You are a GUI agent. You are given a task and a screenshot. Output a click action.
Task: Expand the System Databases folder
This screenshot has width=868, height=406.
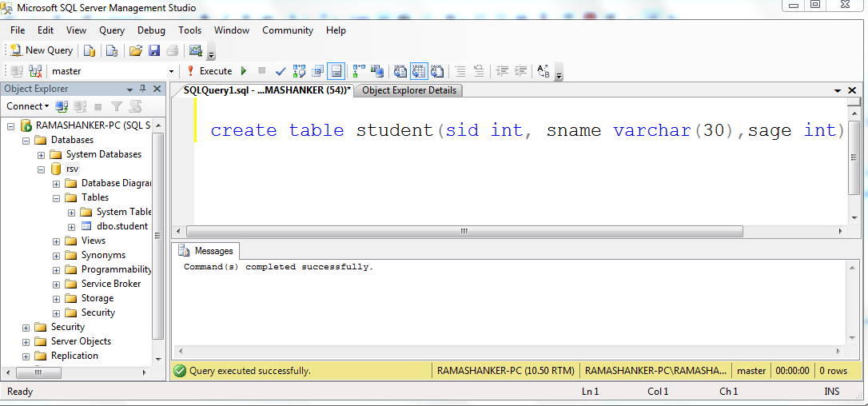(41, 154)
